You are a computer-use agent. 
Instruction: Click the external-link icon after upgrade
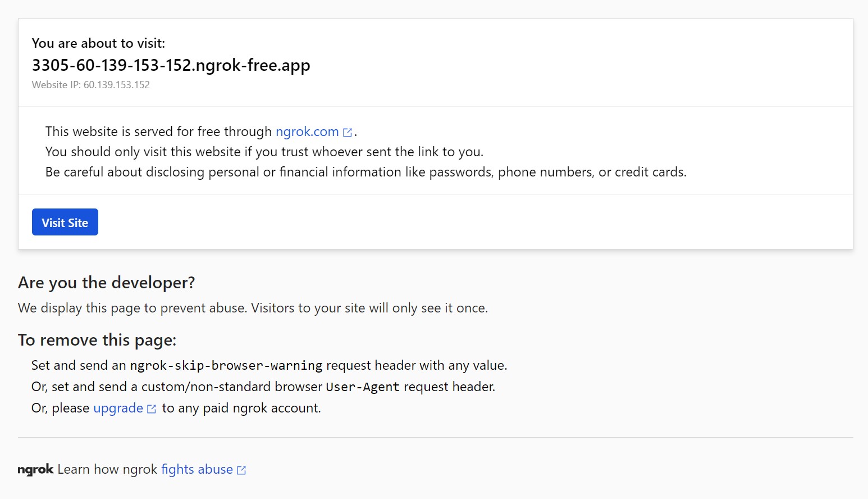152,409
